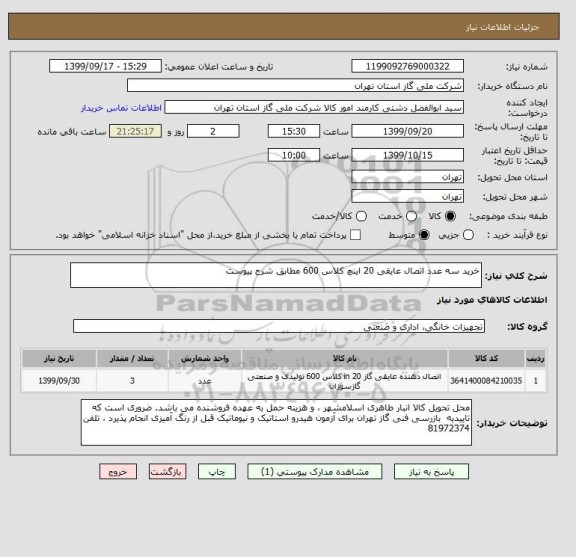Click the delivery province field تهران
This screenshot has width=576, height=557.
pyautogui.click(x=407, y=177)
